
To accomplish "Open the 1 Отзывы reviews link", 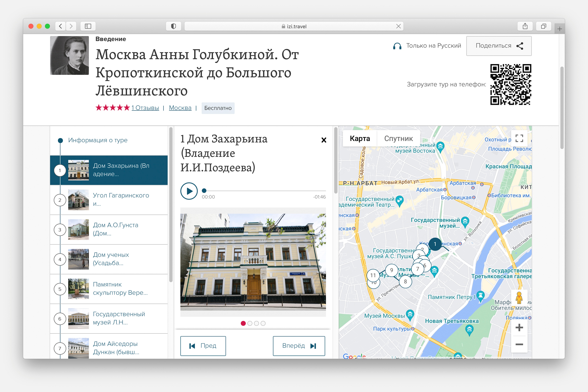I will (x=145, y=108).
